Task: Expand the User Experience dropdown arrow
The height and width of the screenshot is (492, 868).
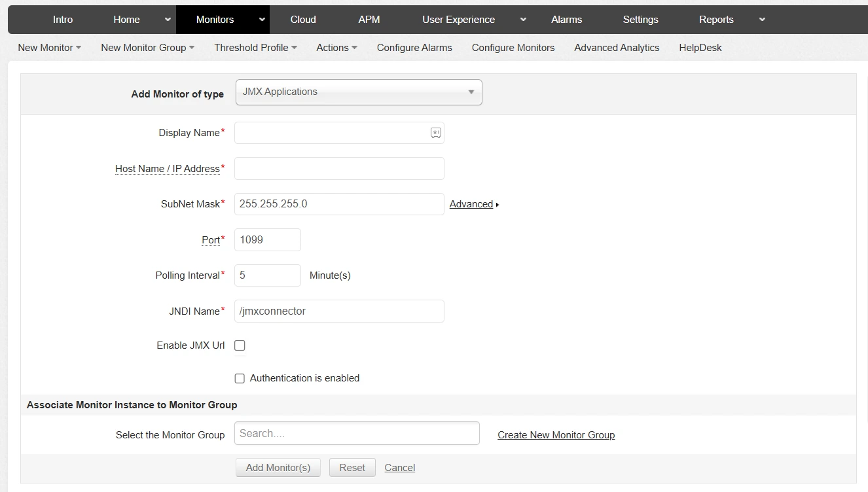Action: (522, 20)
